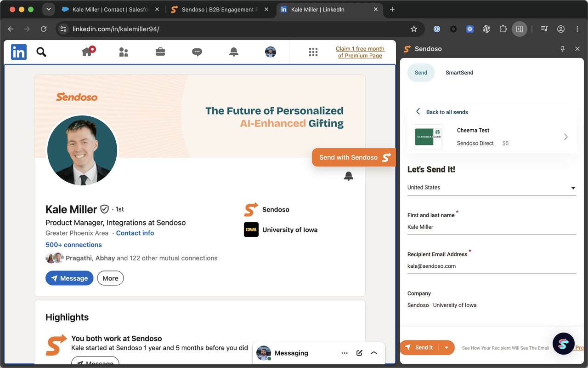Switch to the SmartSend tab
This screenshot has height=368, width=588.
459,73
